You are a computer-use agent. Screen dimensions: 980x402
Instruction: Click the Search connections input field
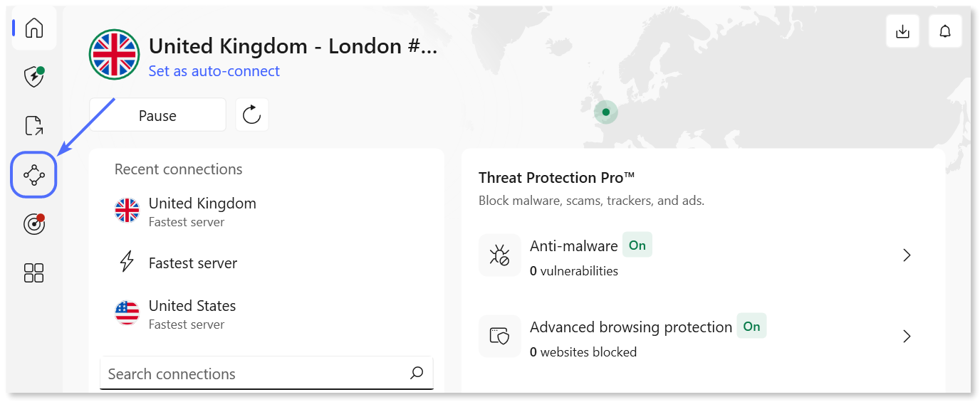click(253, 374)
